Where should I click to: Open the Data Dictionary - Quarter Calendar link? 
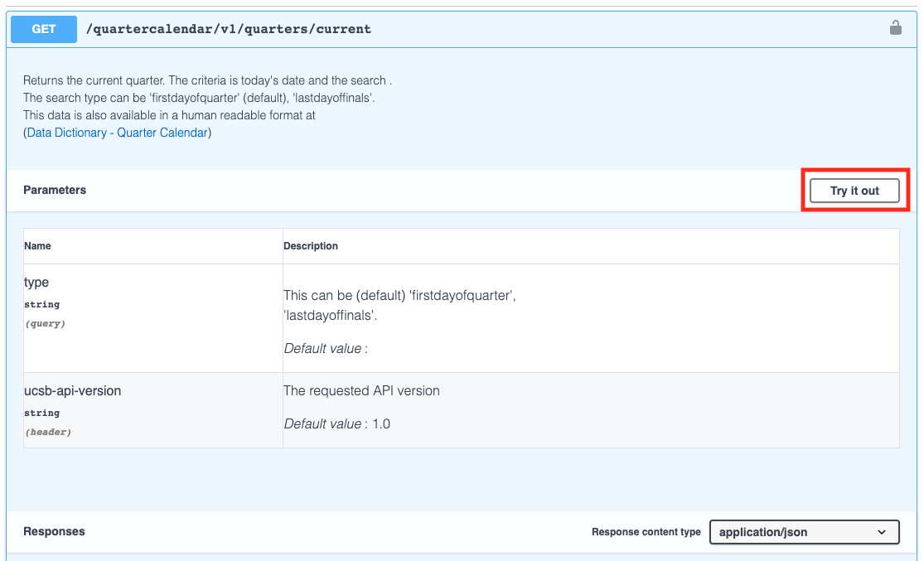coord(118,133)
